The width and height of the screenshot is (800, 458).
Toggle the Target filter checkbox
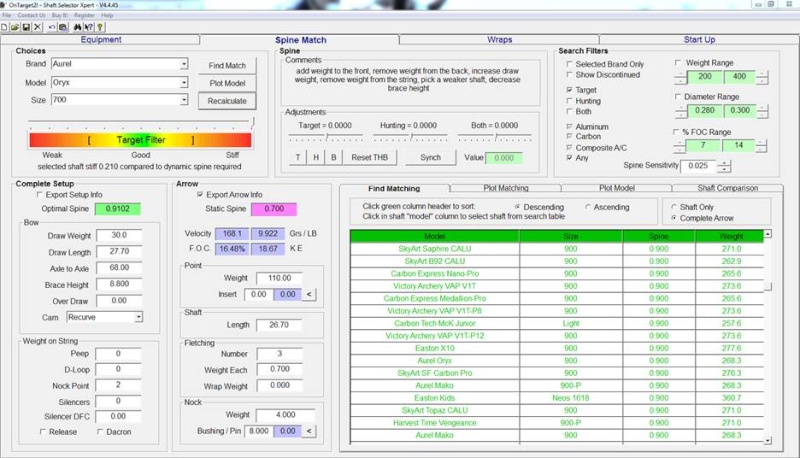[x=569, y=89]
